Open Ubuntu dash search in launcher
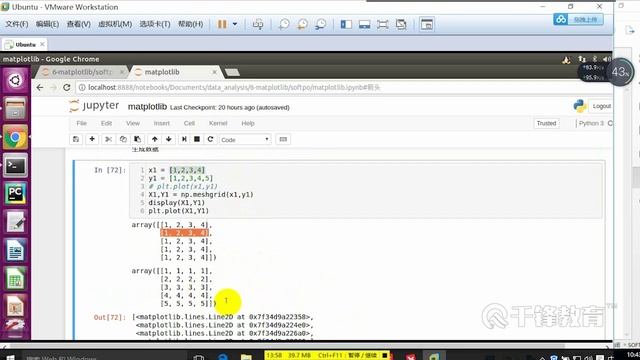 click(x=16, y=80)
